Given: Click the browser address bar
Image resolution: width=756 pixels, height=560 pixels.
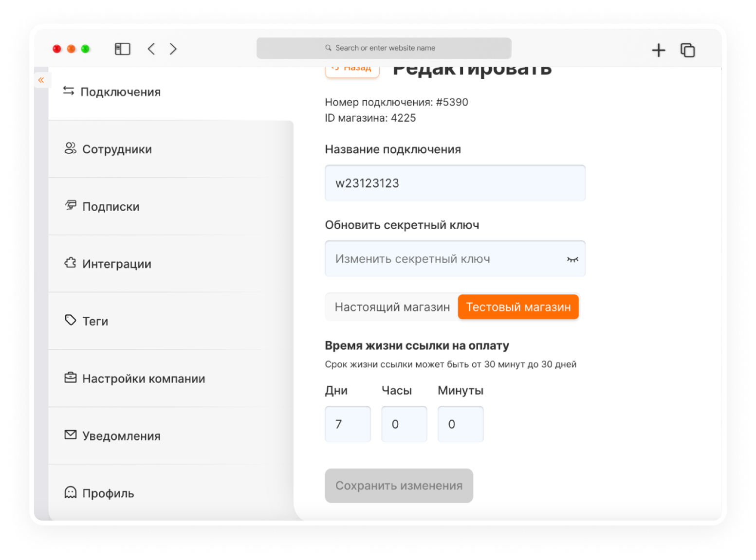Looking at the screenshot, I should point(384,48).
